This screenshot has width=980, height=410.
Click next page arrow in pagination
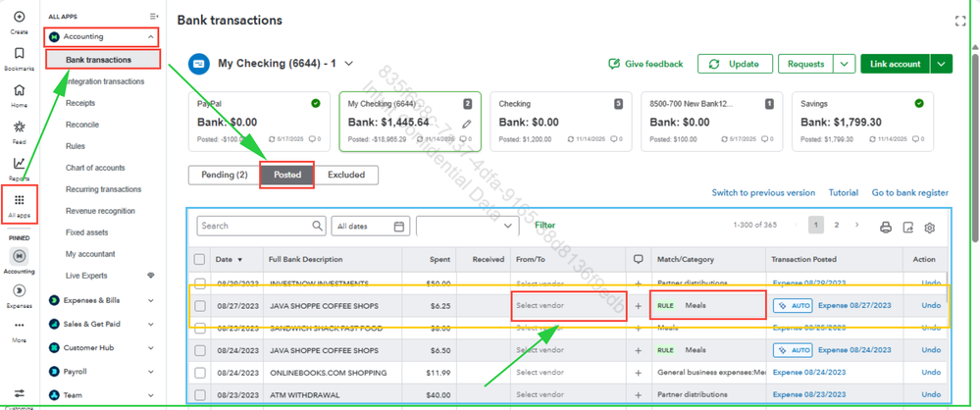pyautogui.click(x=856, y=225)
